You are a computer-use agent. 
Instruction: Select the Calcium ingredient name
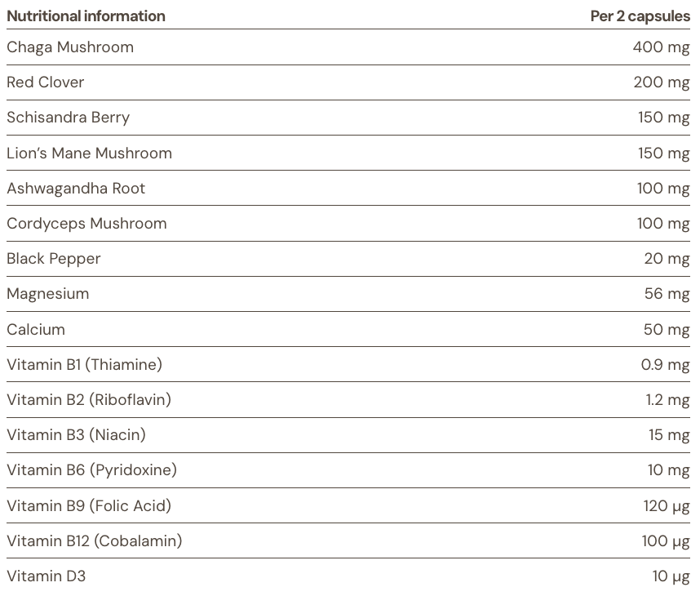tap(36, 330)
